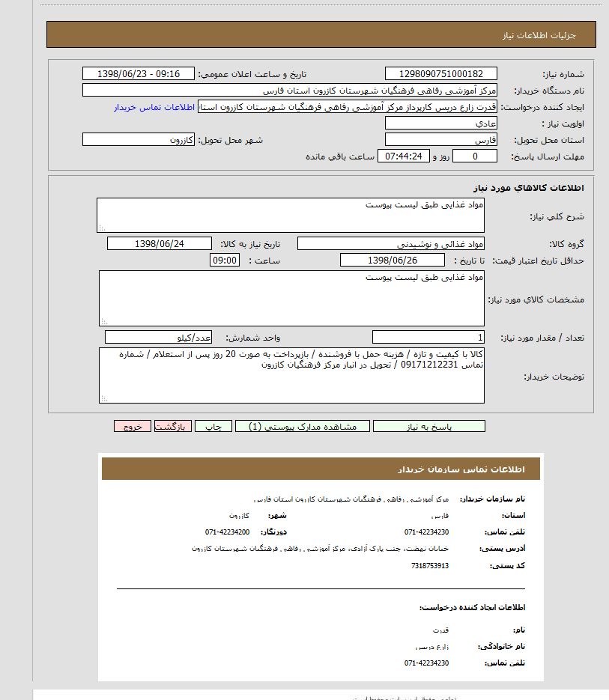Click the شماره نیاز number field
Screen dimensions: 609x700
pyautogui.click(x=440, y=74)
